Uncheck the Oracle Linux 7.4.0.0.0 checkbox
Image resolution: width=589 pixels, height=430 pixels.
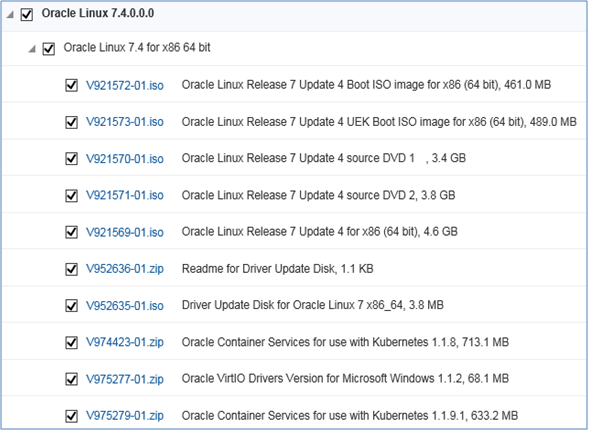(x=27, y=15)
